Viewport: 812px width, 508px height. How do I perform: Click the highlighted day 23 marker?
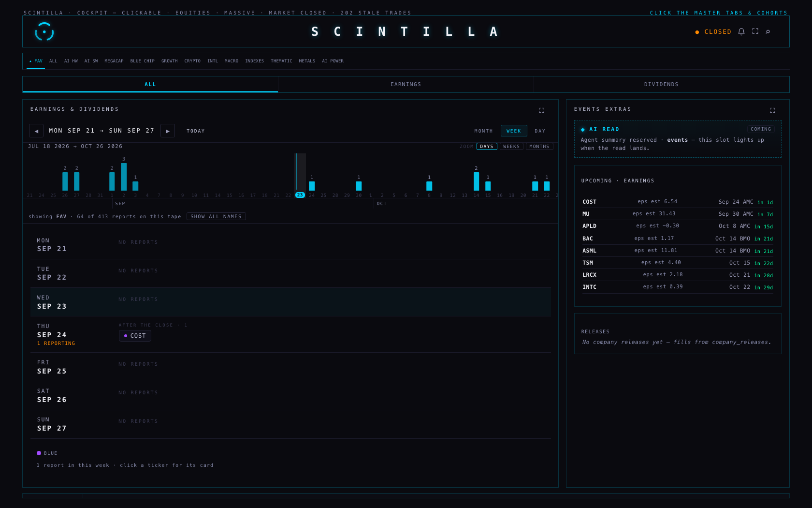pyautogui.click(x=300, y=195)
